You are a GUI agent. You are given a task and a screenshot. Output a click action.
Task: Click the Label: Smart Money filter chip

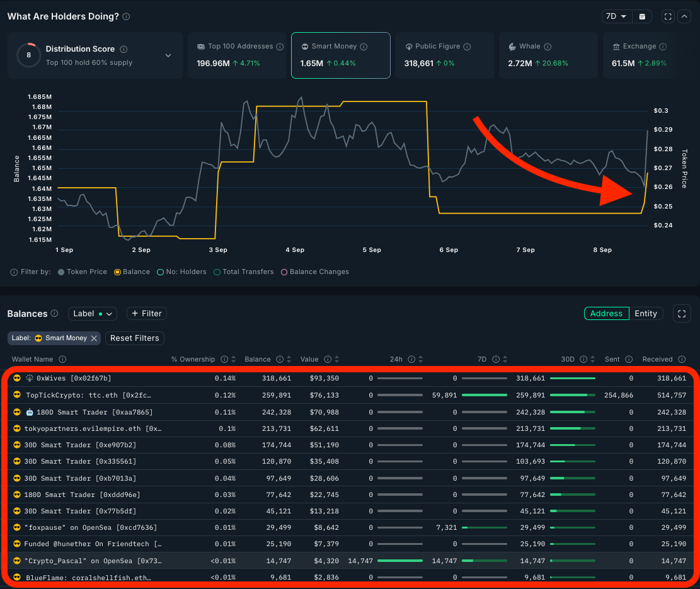pos(54,338)
